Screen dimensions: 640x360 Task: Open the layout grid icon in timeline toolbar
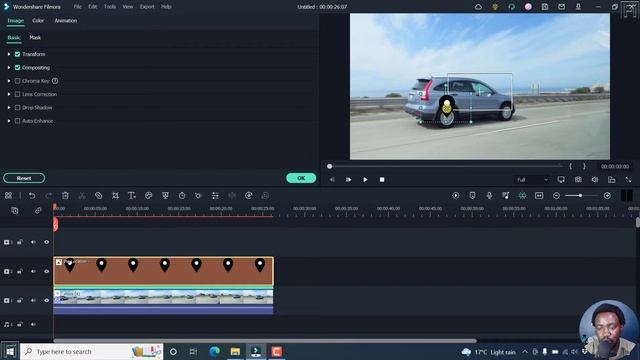tap(8, 196)
